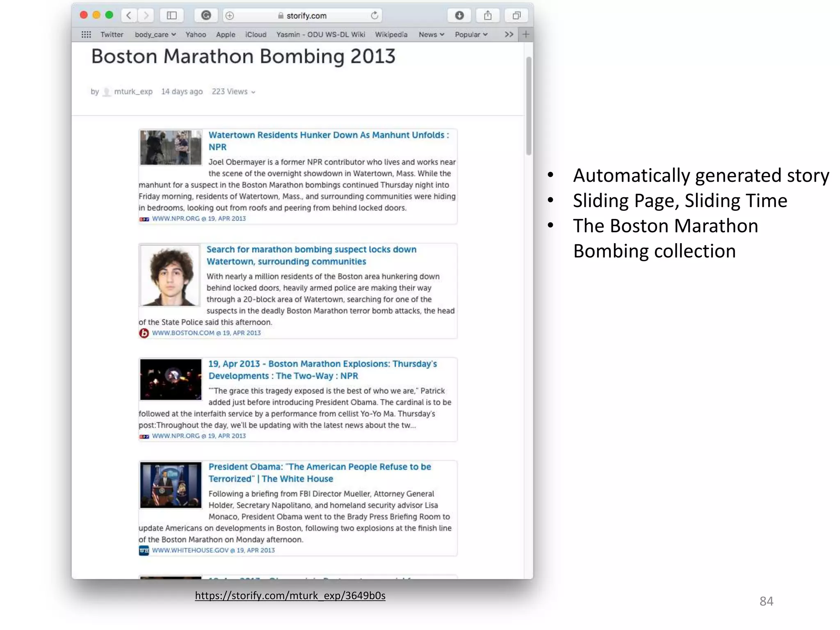Expand the Popular bookmarks folder
This screenshot has height=630, width=840.
pos(471,34)
